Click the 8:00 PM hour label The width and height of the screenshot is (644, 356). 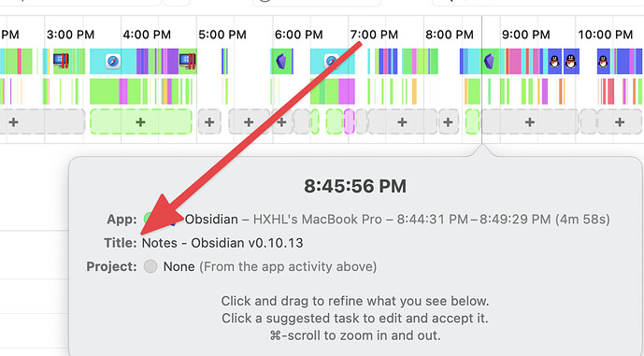(450, 35)
